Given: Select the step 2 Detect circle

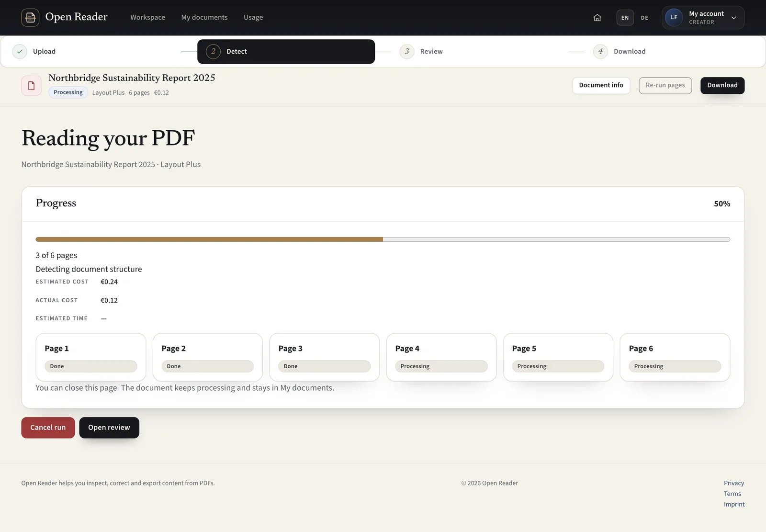Looking at the screenshot, I should click(x=213, y=52).
